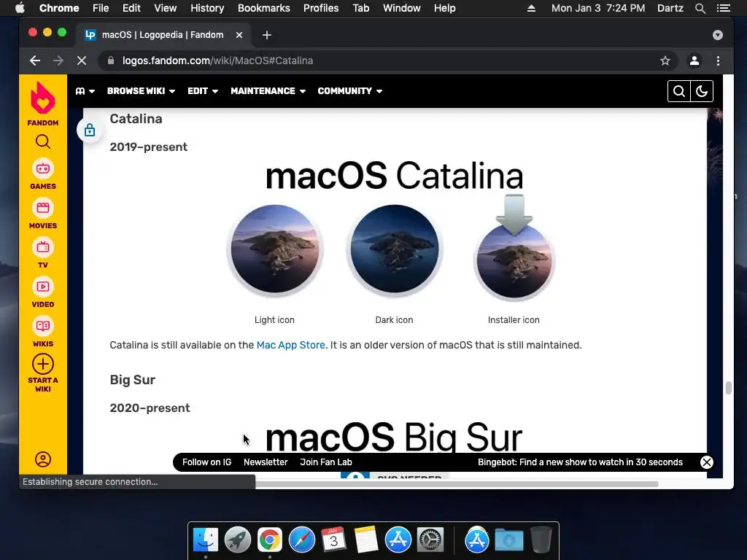Expand the Maintenance menu
The image size is (747, 560).
tap(268, 91)
